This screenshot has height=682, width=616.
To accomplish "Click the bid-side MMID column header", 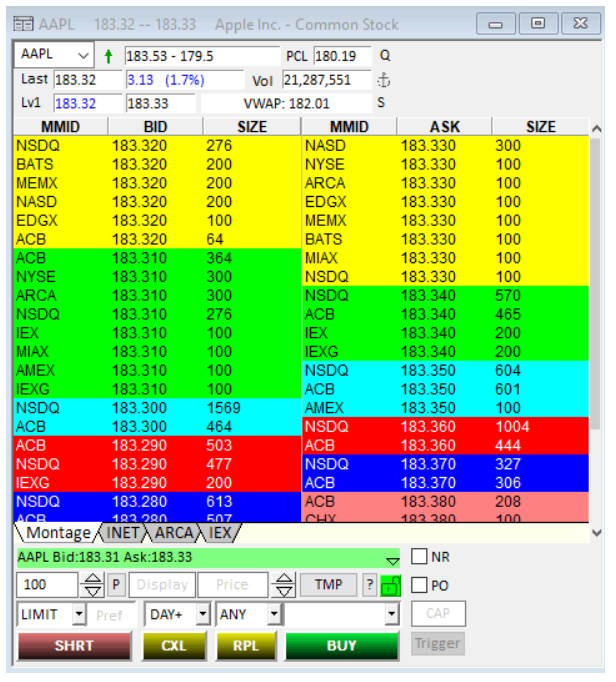I will pos(60,127).
